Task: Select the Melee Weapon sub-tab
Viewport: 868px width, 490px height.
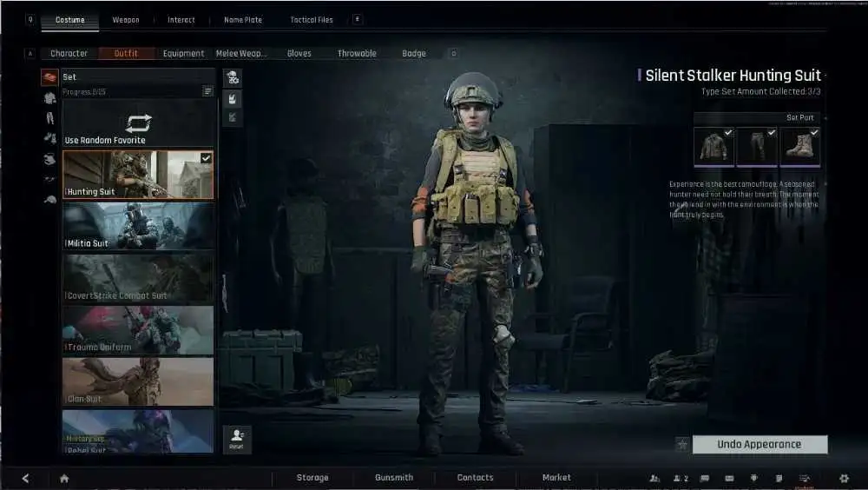Action: click(x=240, y=53)
